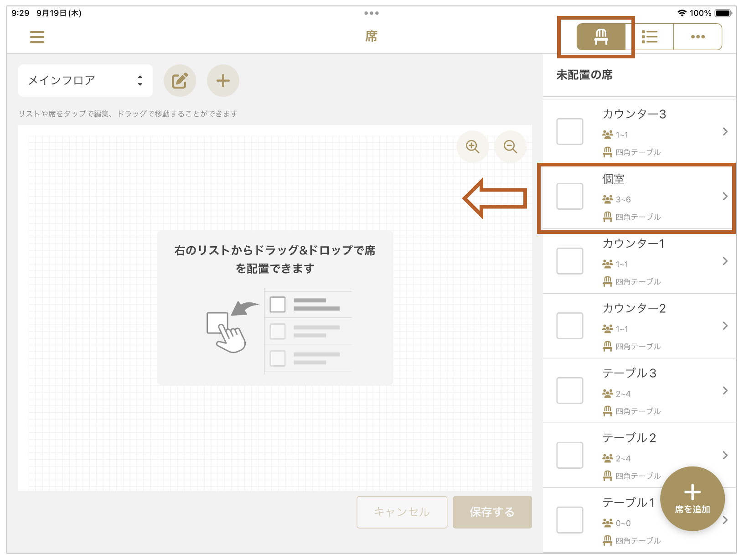The image size is (744, 560).
Task: Expand カウンター1 details chevron
Action: [x=725, y=261]
